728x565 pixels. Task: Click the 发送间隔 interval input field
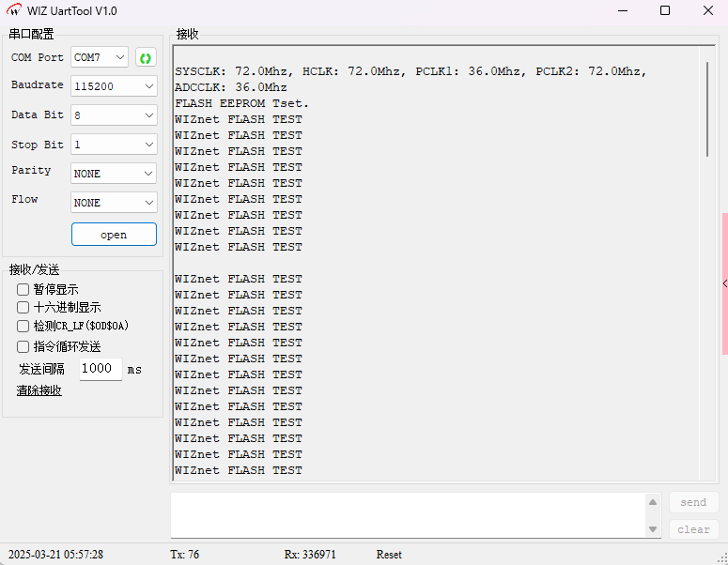pos(100,369)
